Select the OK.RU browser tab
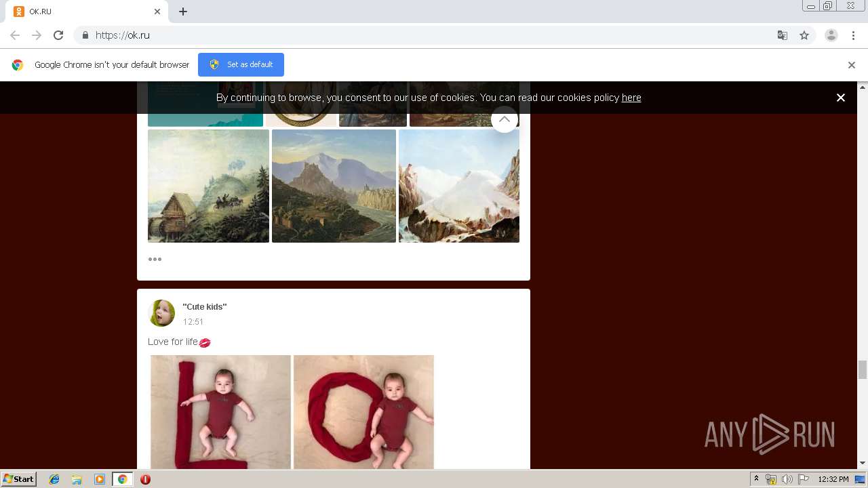This screenshot has width=868, height=488. tap(87, 12)
